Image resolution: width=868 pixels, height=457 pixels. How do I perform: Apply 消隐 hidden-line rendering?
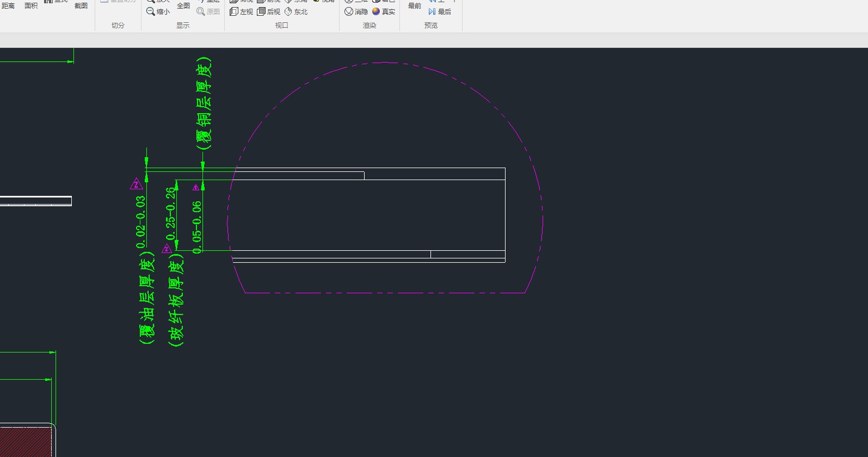(x=356, y=11)
